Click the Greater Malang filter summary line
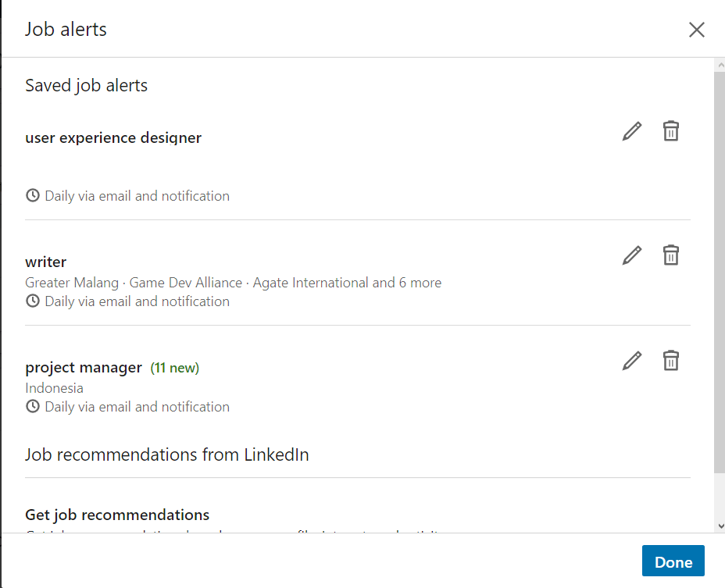This screenshot has height=588, width=725. pos(233,283)
